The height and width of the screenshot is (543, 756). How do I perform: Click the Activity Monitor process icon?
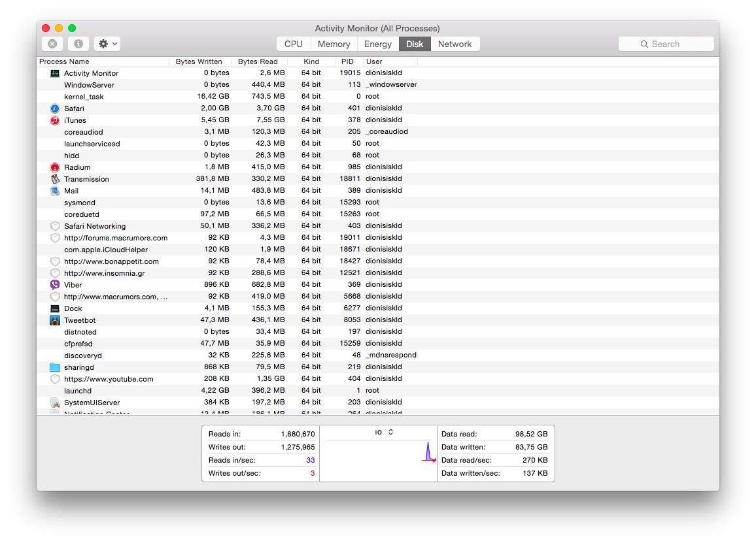(55, 73)
